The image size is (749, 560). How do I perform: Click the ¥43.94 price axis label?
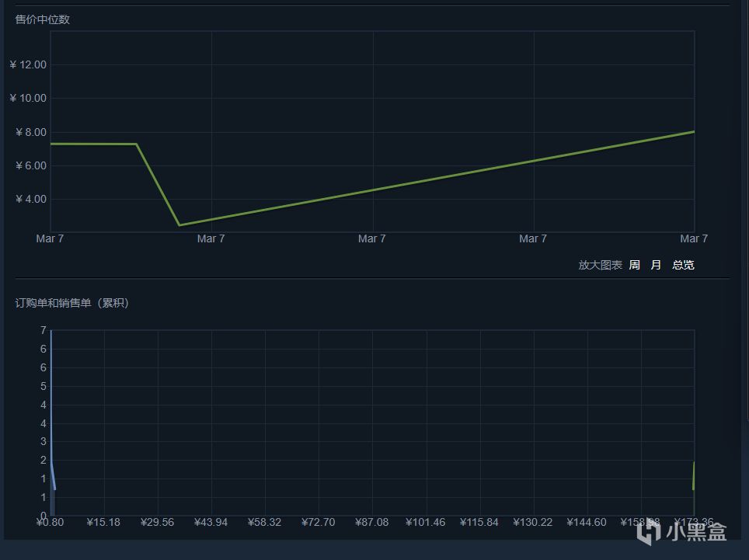click(x=211, y=522)
